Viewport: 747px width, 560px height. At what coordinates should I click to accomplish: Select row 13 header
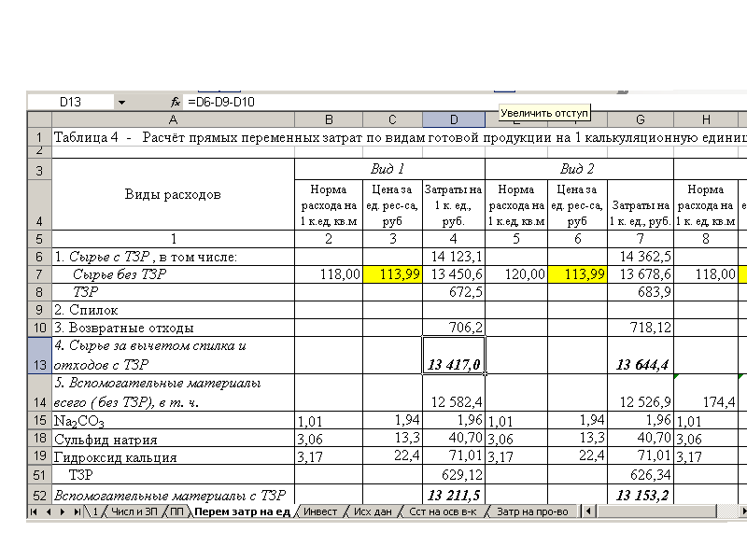coord(39,356)
